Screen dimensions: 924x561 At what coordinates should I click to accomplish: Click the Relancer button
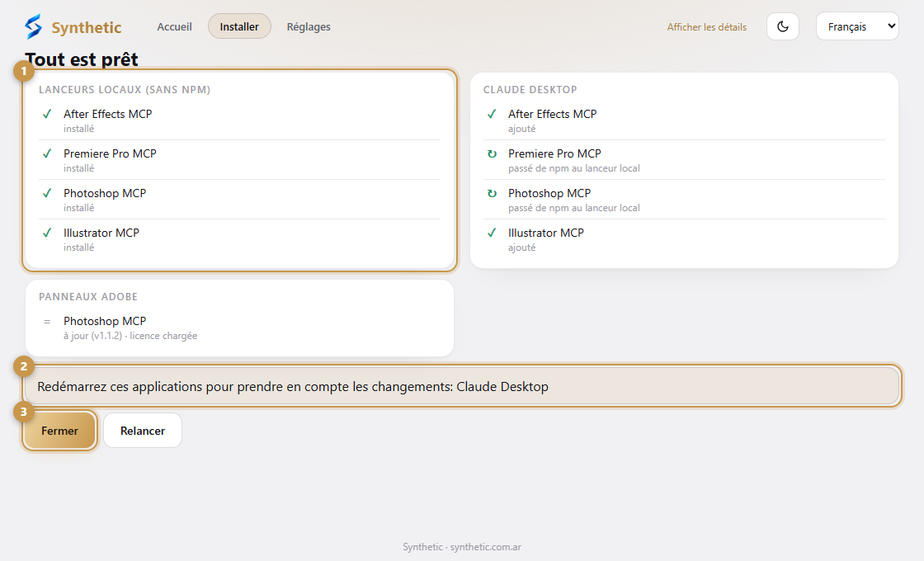[x=143, y=431]
